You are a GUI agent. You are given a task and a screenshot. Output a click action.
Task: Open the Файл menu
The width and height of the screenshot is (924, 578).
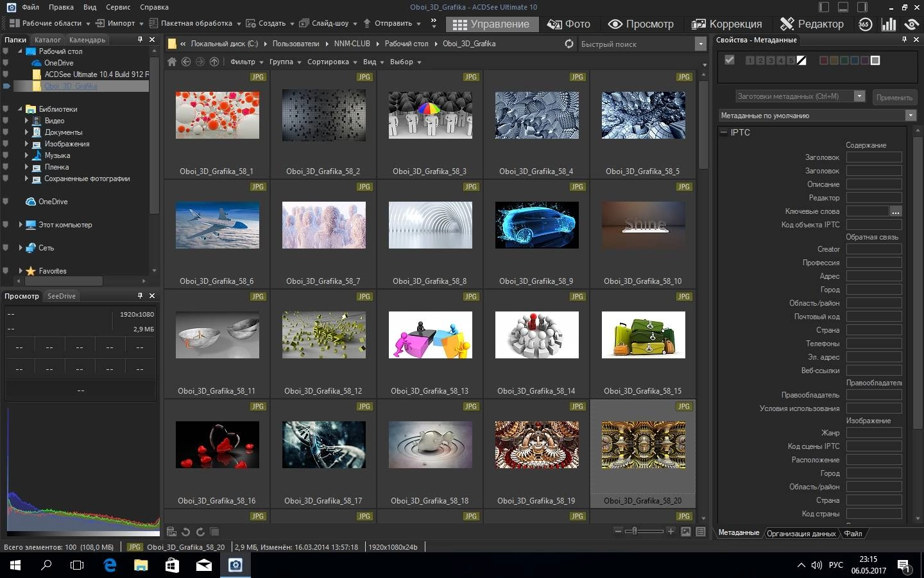pos(30,7)
